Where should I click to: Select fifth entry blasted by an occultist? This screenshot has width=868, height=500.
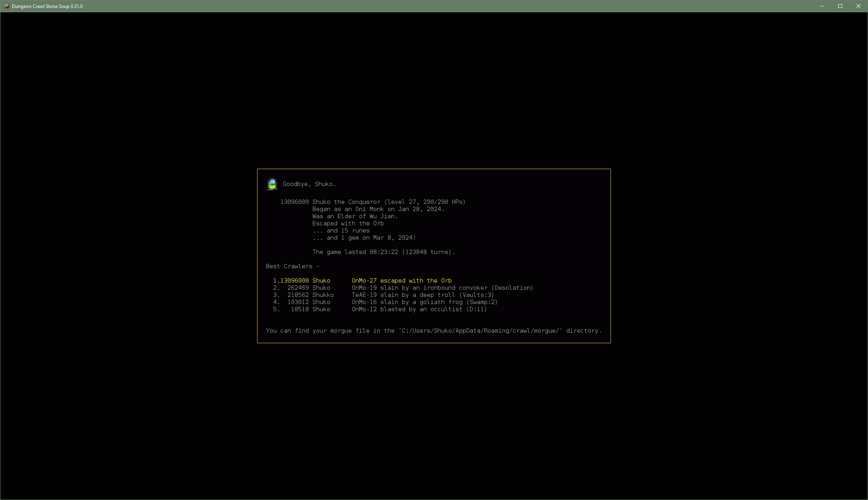tap(380, 309)
